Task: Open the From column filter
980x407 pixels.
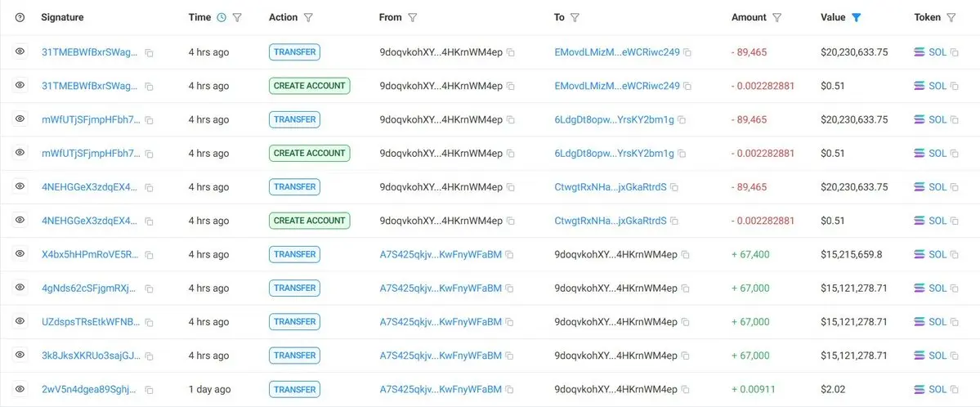Action: (412, 17)
